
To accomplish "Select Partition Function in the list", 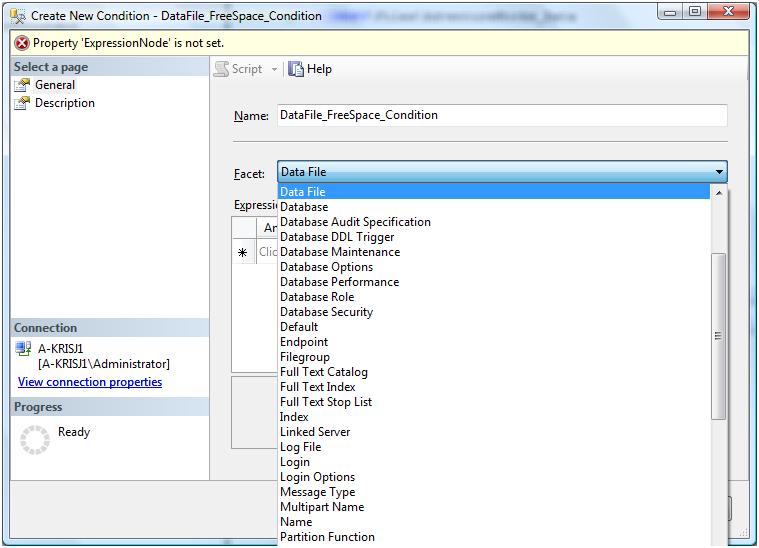I will coord(494,537).
